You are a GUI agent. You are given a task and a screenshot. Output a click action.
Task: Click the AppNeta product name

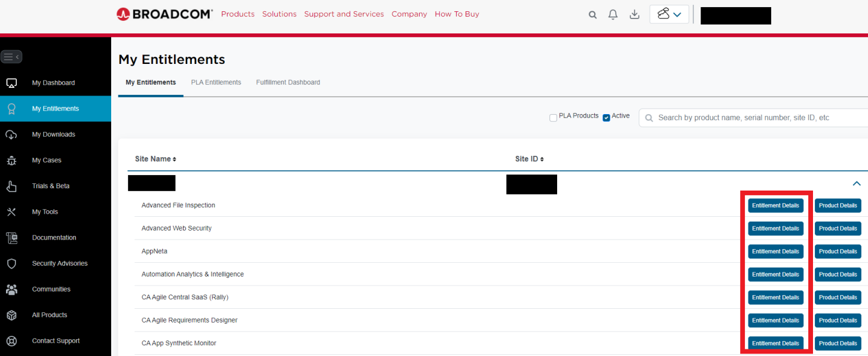(154, 251)
